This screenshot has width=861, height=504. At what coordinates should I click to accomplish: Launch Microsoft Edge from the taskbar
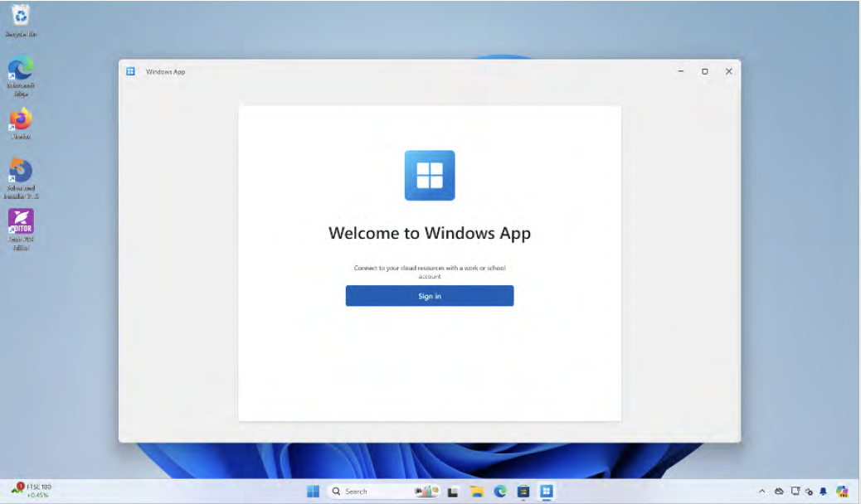499,492
